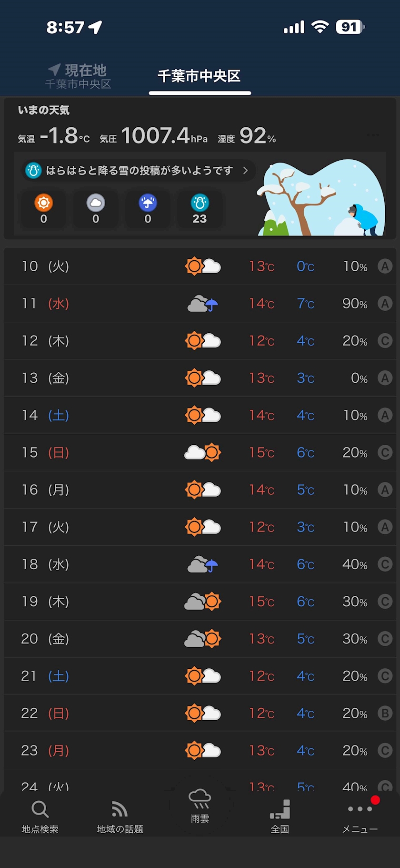This screenshot has width=400, height=868.
Task: Open the メニュー menu with notification dot
Action: click(360, 816)
